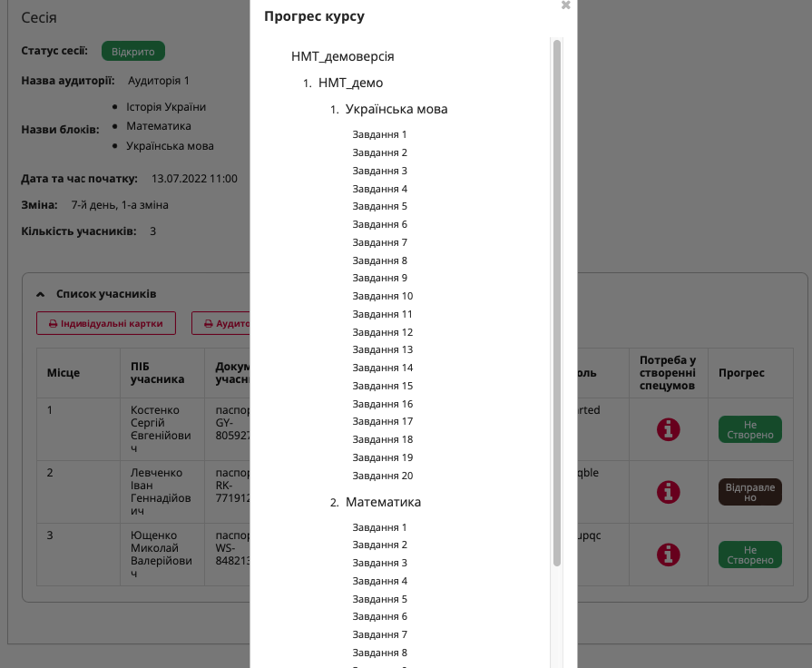This screenshot has width=812, height=668.
Task: View accommodations info for Ющенко Миколай
Action: [669, 555]
